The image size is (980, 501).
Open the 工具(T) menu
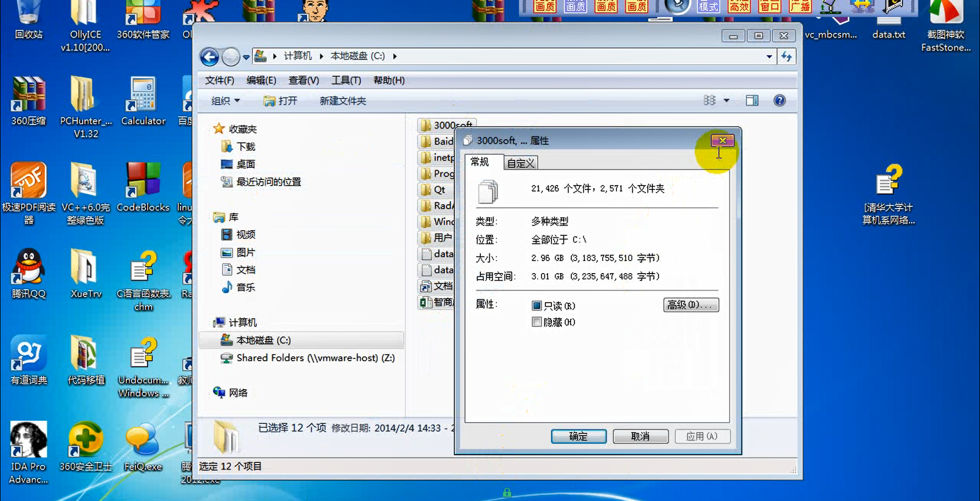tap(346, 80)
